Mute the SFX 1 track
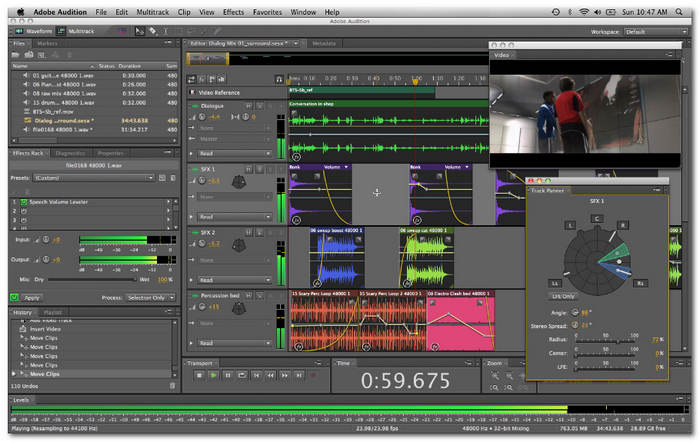This screenshot has height=442, width=700. [248, 169]
